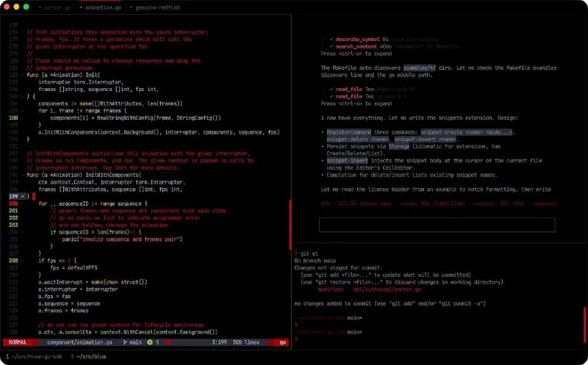588x365 pixels.
Task: Toggle the fold marker beside line 199
Action: 23,196
